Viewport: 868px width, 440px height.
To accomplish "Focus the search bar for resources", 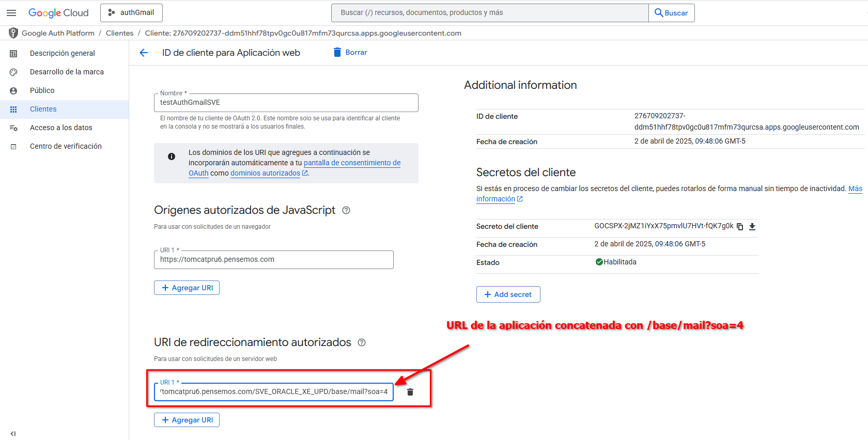I will pos(489,13).
